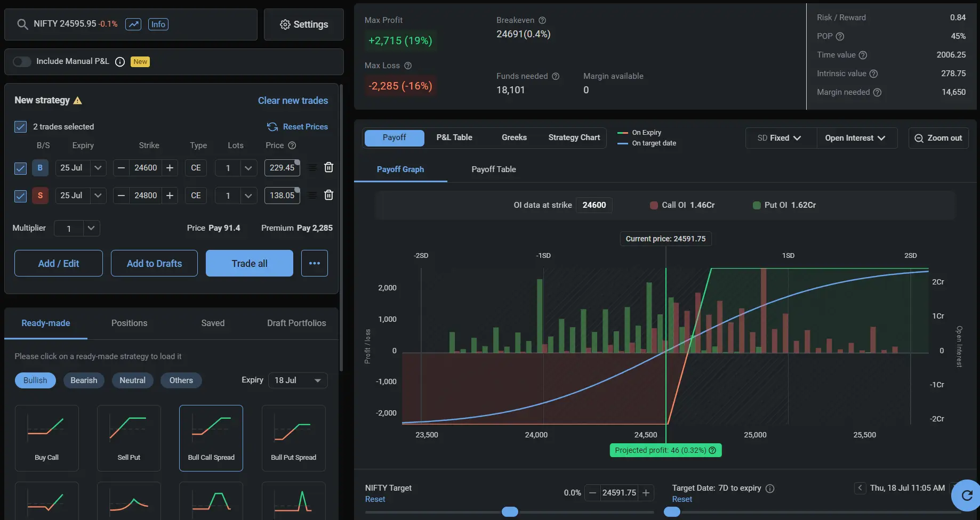The height and width of the screenshot is (520, 980).
Task: Click help icon next to POP
Action: [x=840, y=36]
